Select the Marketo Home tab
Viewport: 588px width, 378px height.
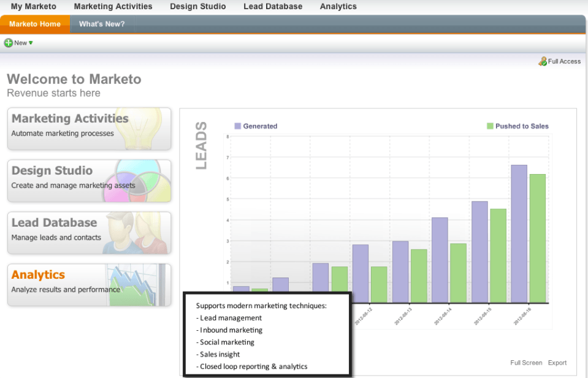(x=35, y=24)
